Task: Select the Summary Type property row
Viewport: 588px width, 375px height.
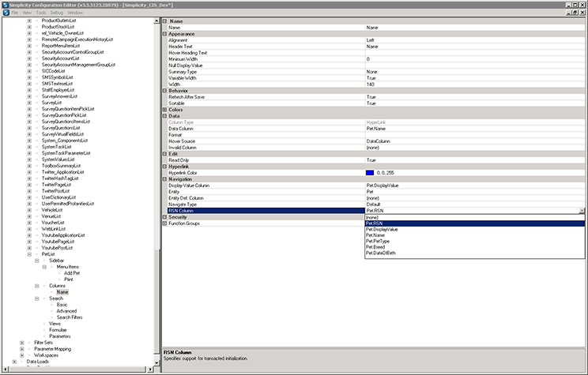Action: (376, 72)
